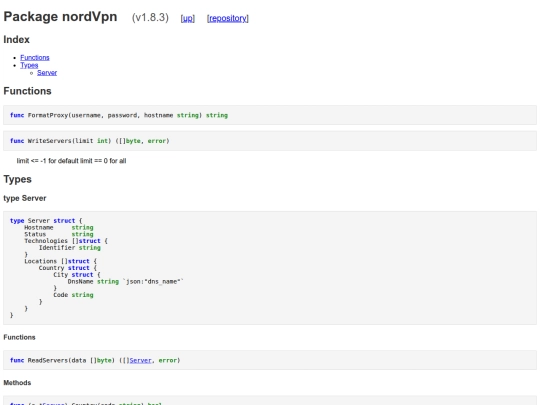Click the type Server struct opening line
Screen dimensions: 540x405
[46, 220]
